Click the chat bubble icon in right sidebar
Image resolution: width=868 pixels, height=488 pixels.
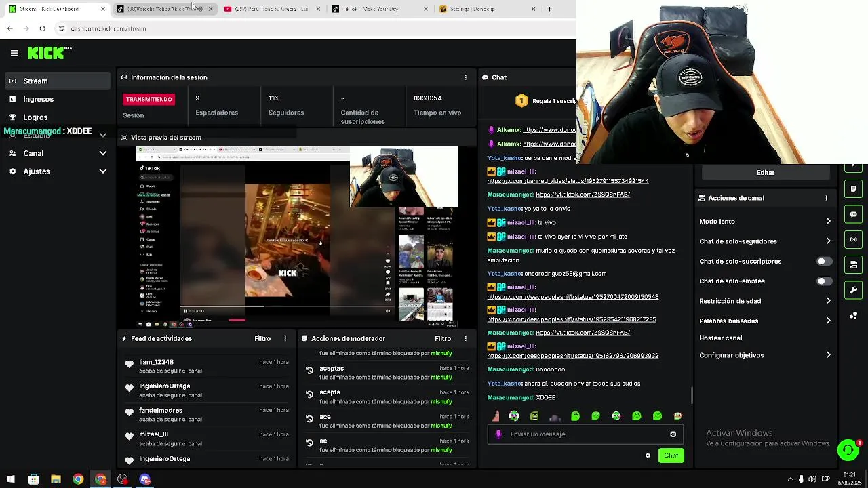(853, 214)
